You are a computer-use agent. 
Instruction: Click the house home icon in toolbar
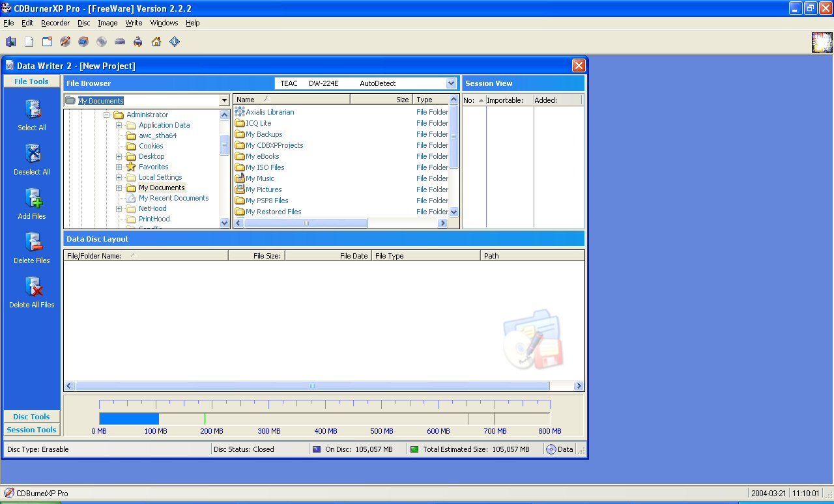click(156, 42)
